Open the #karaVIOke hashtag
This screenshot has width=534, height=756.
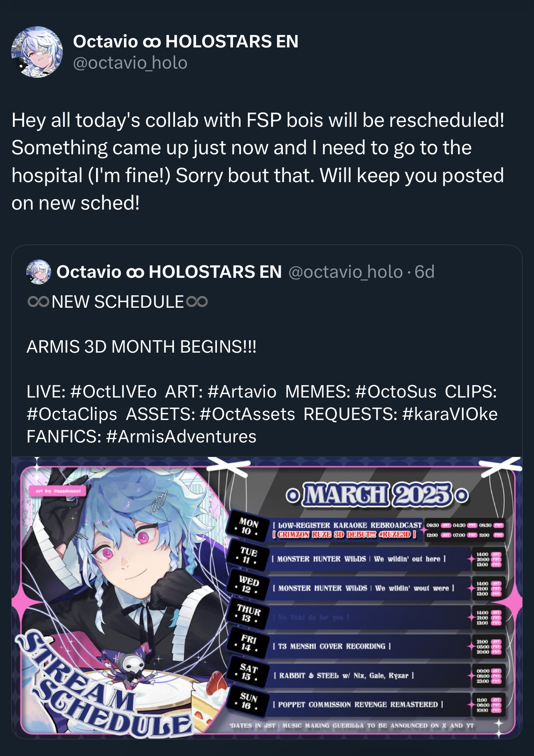tap(450, 414)
